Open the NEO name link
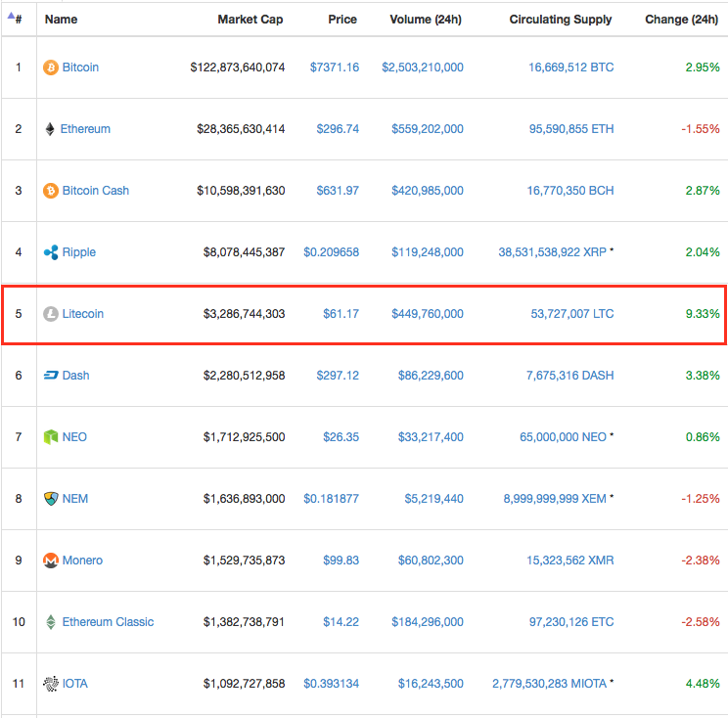 click(74, 437)
